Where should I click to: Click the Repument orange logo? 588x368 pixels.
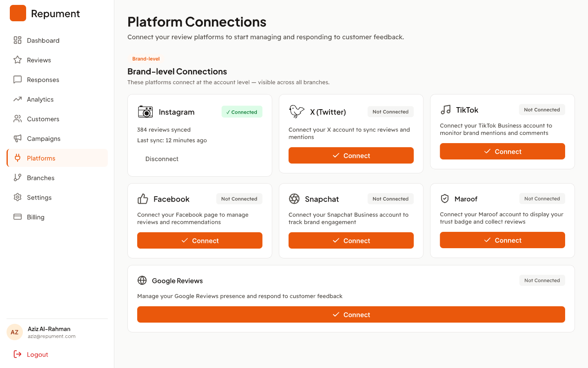tap(18, 13)
